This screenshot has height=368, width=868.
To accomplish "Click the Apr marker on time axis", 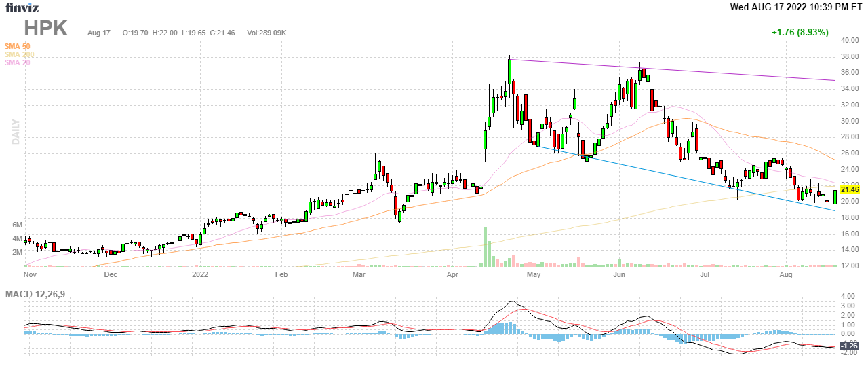I will coord(452,275).
